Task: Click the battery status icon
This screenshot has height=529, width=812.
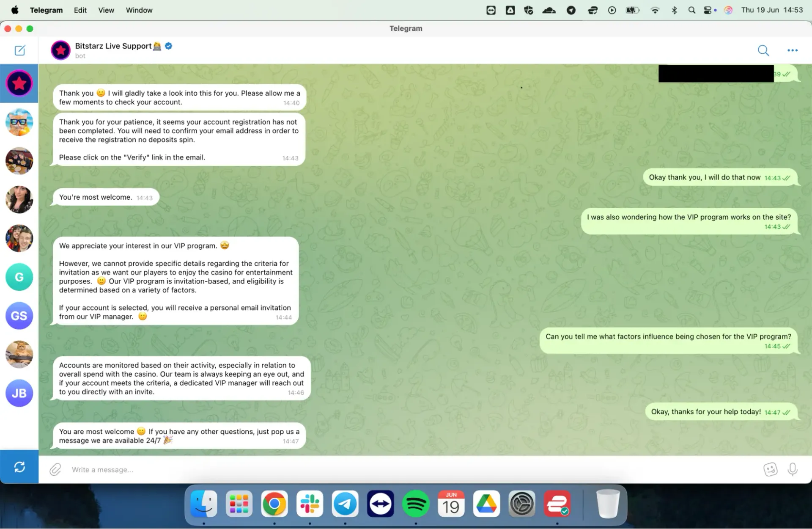Action: [633, 10]
